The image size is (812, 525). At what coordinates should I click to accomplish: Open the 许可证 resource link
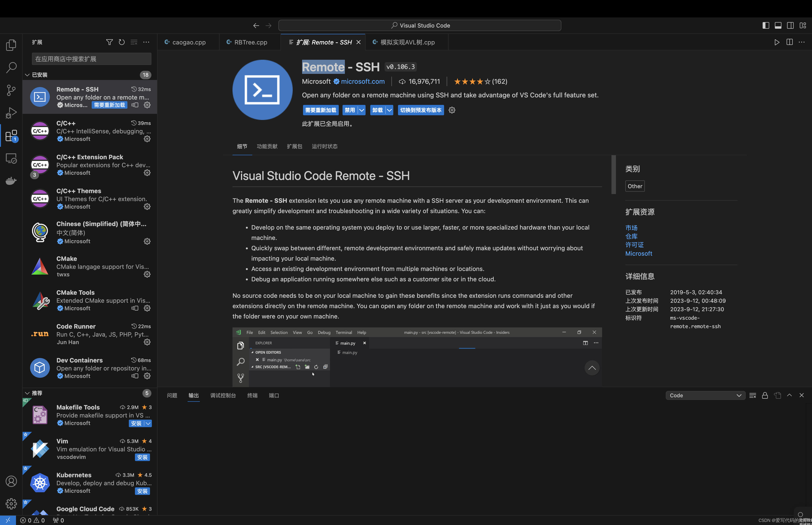[x=635, y=245]
